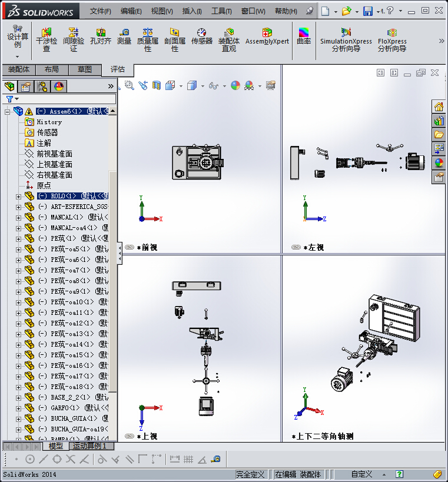
Task: Expand the hidden ribbon commands chevron
Action: [x=442, y=41]
